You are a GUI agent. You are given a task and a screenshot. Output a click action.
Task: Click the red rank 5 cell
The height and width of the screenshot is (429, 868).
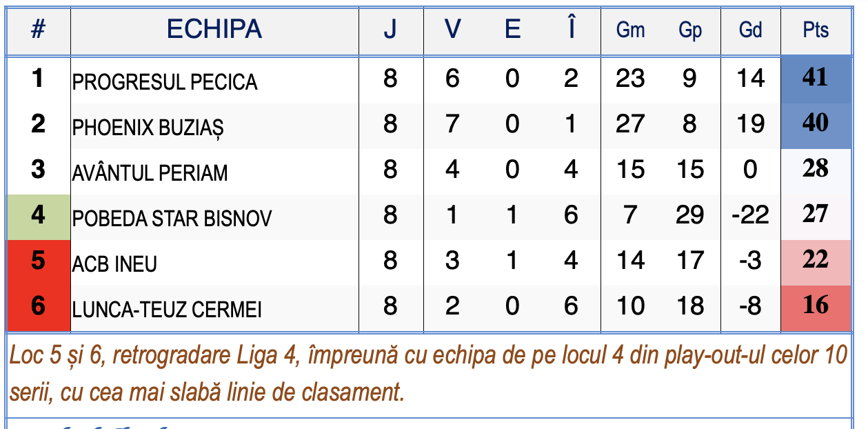[39, 262]
